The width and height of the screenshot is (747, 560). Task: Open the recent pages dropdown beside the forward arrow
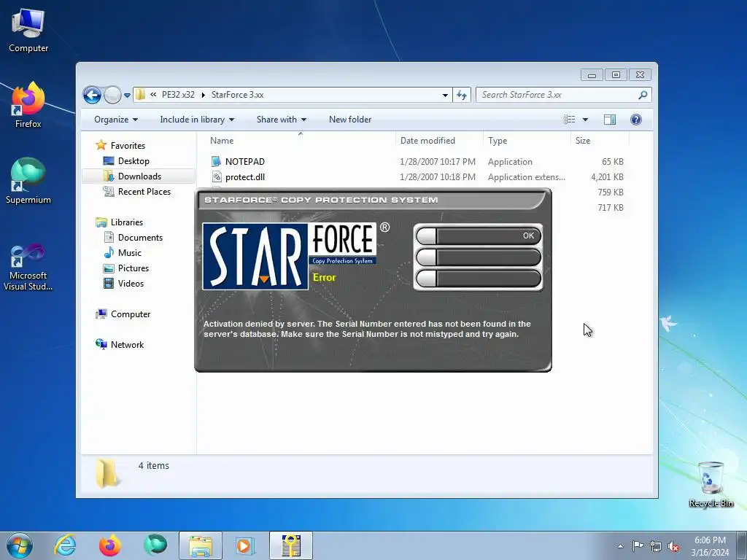[x=127, y=96]
